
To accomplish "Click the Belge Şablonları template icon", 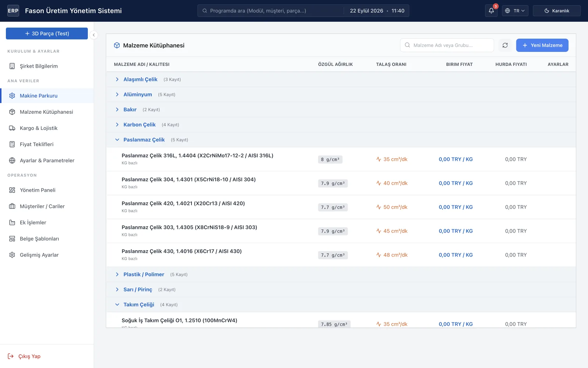I will click(x=12, y=239).
